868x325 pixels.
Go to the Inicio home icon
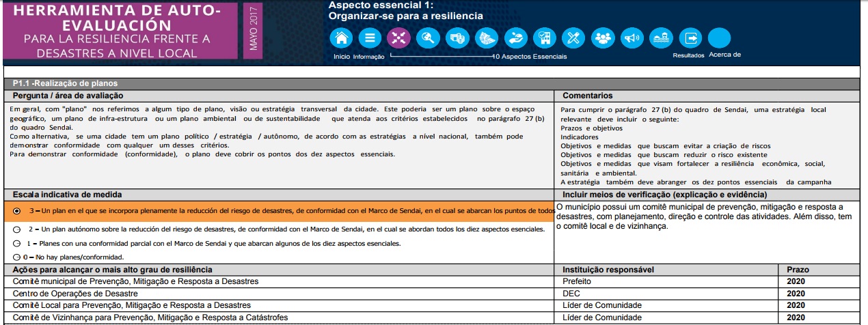342,38
